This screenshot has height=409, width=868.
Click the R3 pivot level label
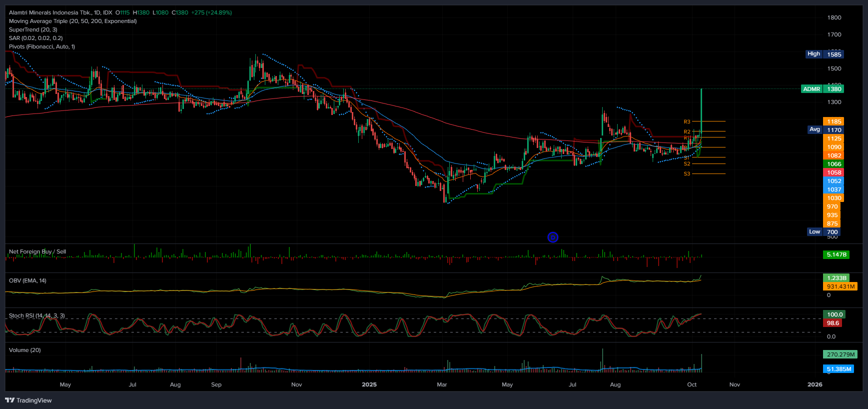(687, 122)
